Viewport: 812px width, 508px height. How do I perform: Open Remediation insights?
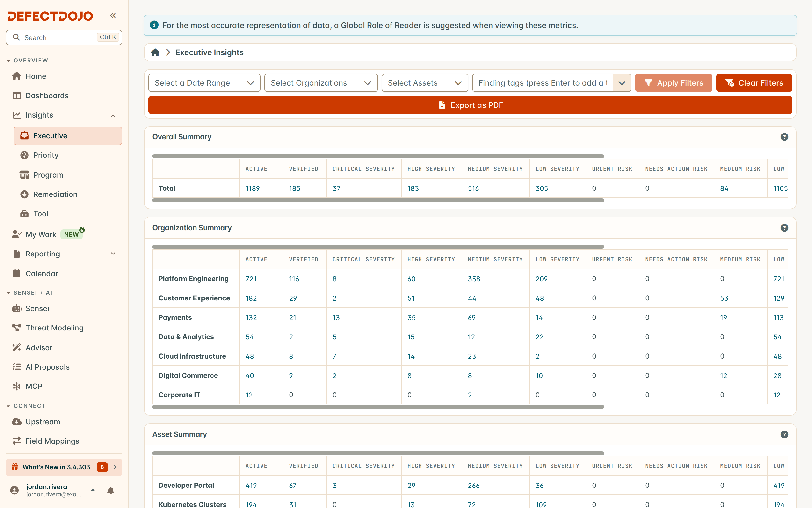(68, 194)
